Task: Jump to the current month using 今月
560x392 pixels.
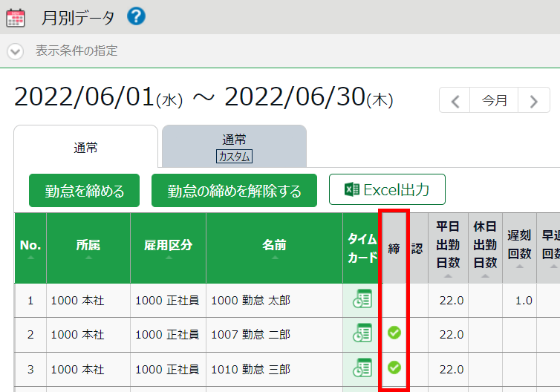Action: pos(495,100)
